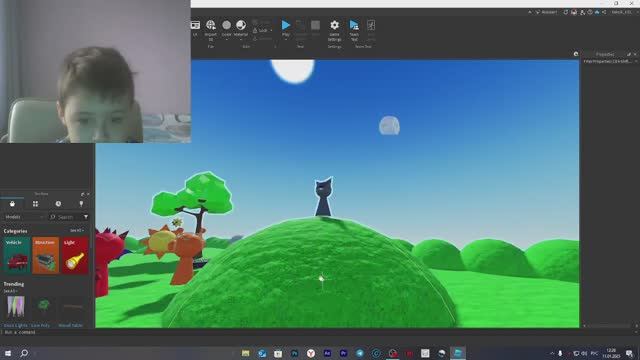
Task: Open the Toolbox Marketplace tab
Action: (12, 204)
